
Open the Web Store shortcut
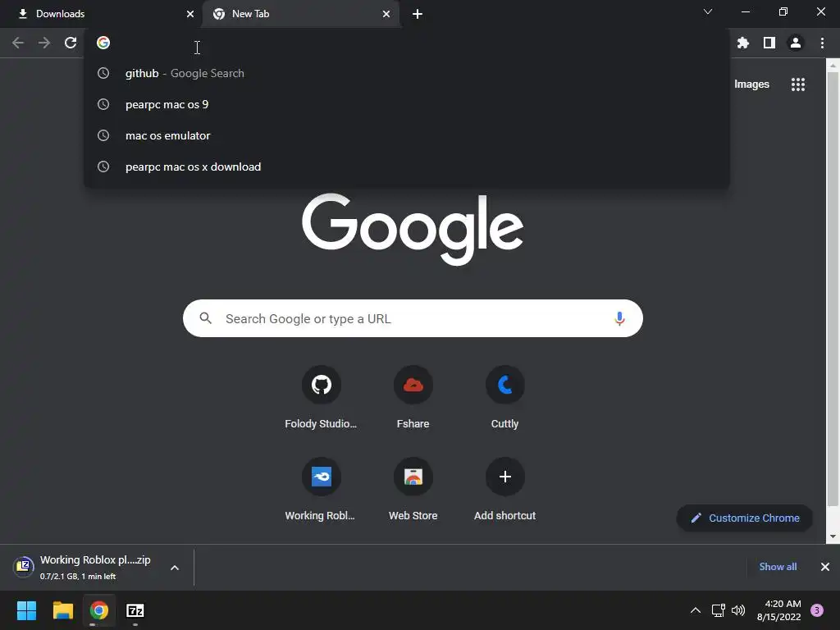413,490
